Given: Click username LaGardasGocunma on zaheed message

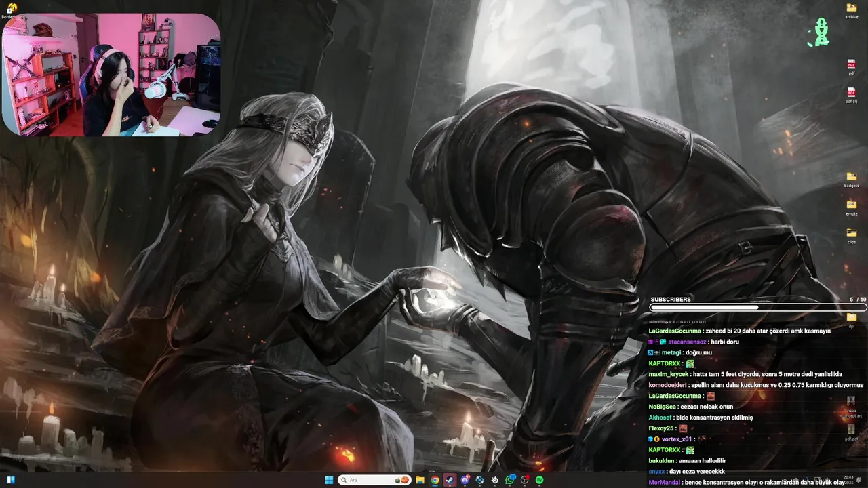Looking at the screenshot, I should (675, 331).
